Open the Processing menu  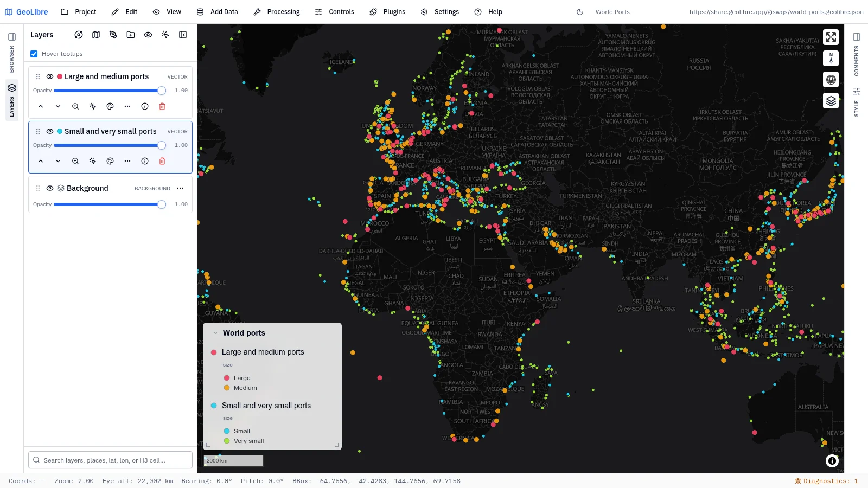click(x=277, y=11)
